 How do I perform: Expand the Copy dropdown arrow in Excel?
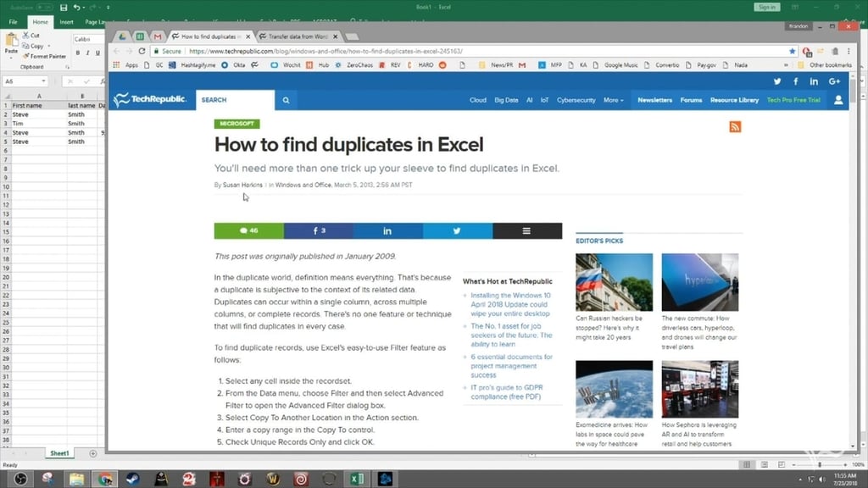(48, 46)
